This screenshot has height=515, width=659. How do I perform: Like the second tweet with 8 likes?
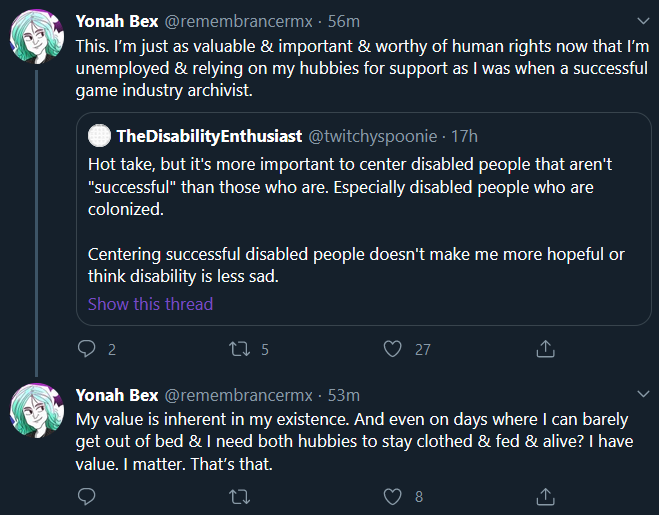pos(393,497)
